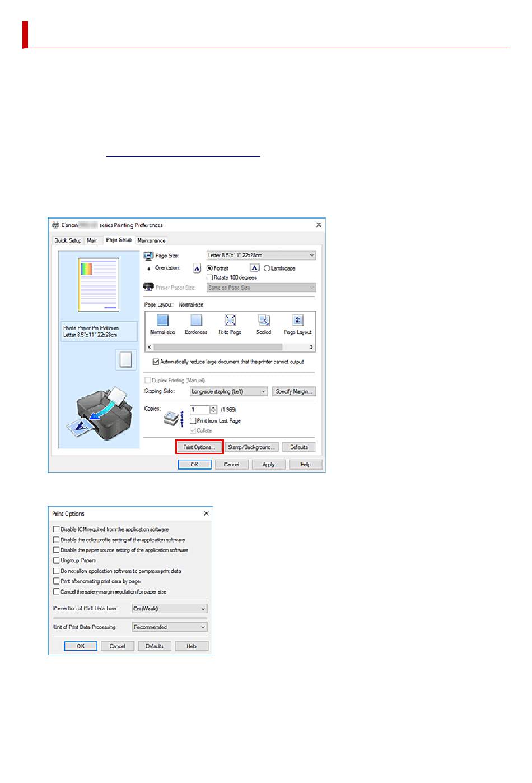Image resolution: width=532 pixels, height=783 pixels.
Task: Open the Maintenance tab
Action: pyautogui.click(x=151, y=241)
